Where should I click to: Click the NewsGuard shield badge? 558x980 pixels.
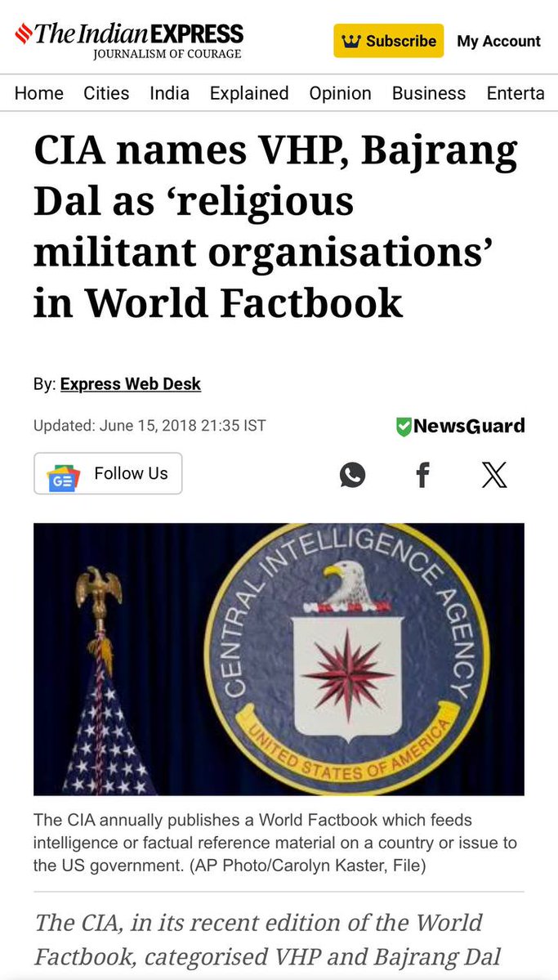point(404,427)
